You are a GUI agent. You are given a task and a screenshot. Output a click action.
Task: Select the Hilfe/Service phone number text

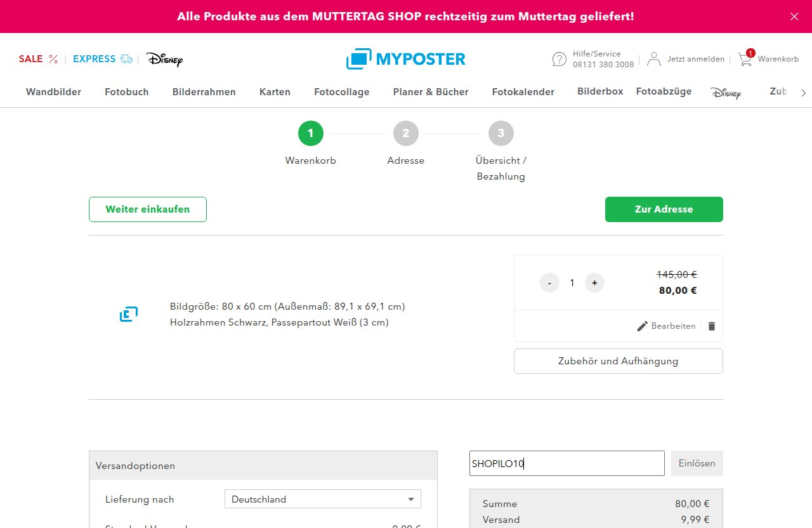(x=603, y=65)
